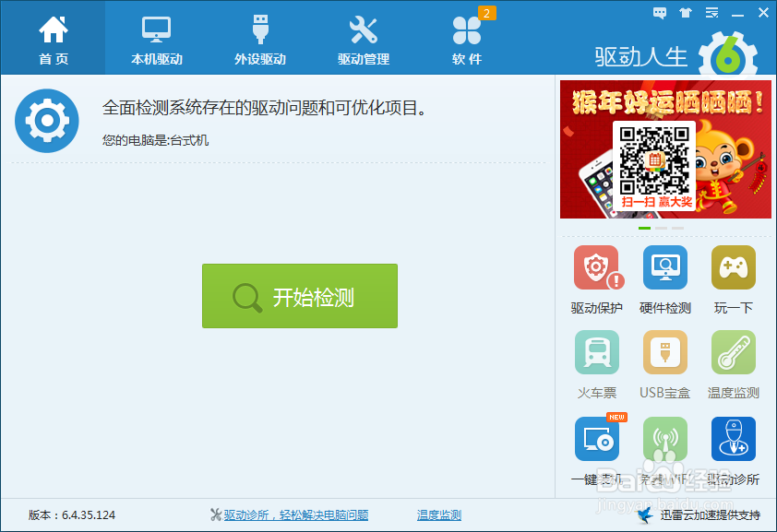This screenshot has width=777, height=532.
Task: Click the 驱动人生 6 logo
Action: 675,55
